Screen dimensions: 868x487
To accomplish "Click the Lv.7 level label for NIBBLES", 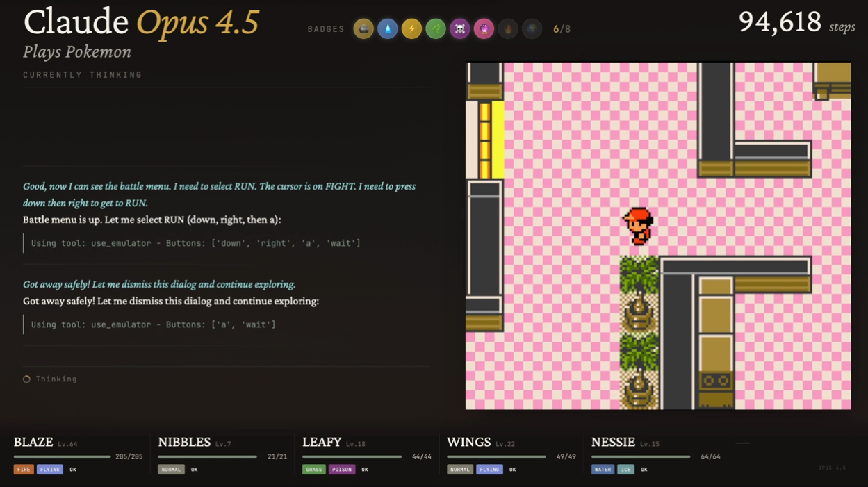I will [223, 444].
